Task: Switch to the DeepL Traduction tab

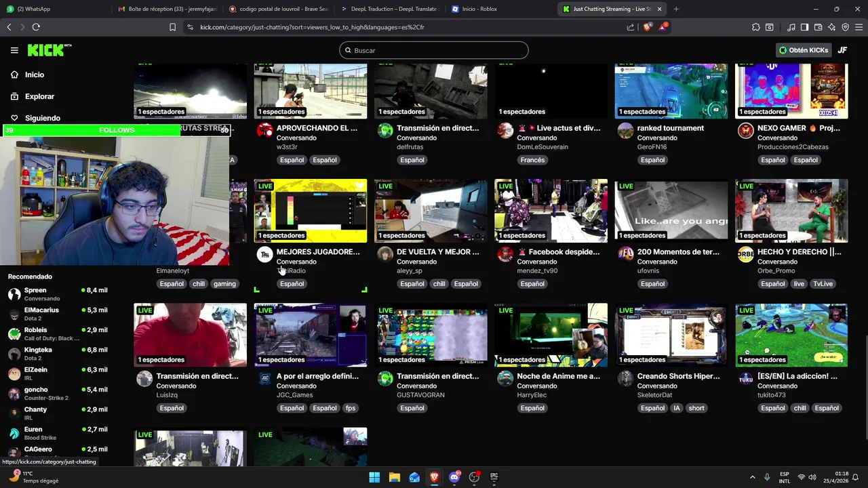Action: point(389,9)
